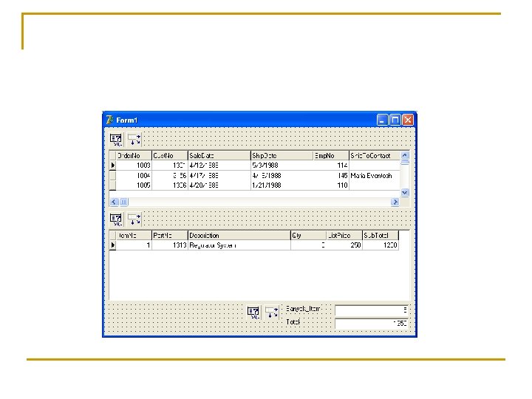Click the Qty column header
This screenshot has width=532, height=399.
pos(308,236)
